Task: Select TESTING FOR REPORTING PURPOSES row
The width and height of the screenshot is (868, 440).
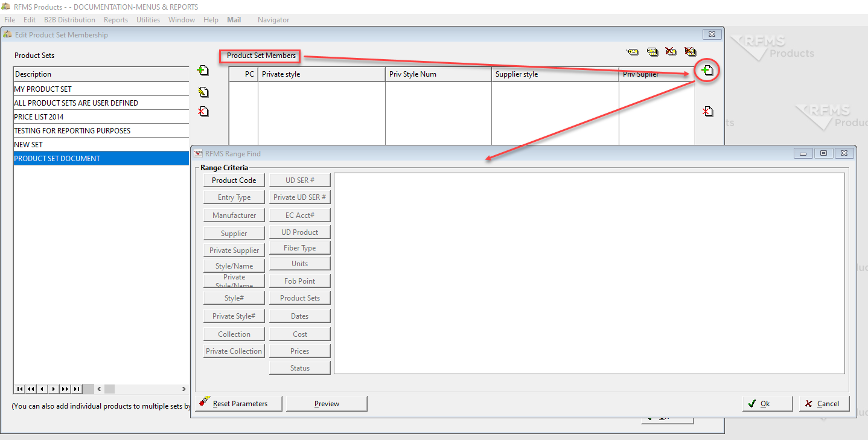Action: click(101, 130)
